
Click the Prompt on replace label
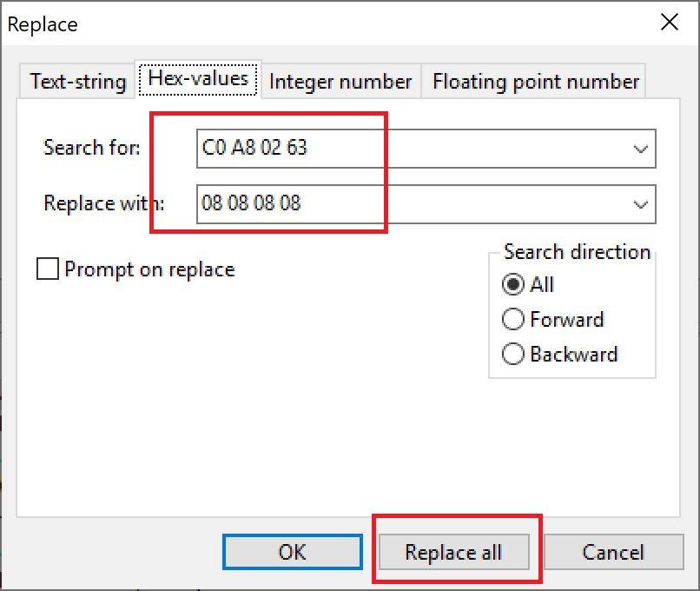(149, 269)
